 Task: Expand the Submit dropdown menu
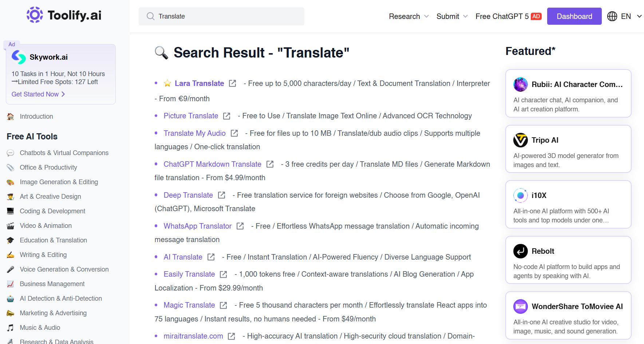(x=452, y=16)
